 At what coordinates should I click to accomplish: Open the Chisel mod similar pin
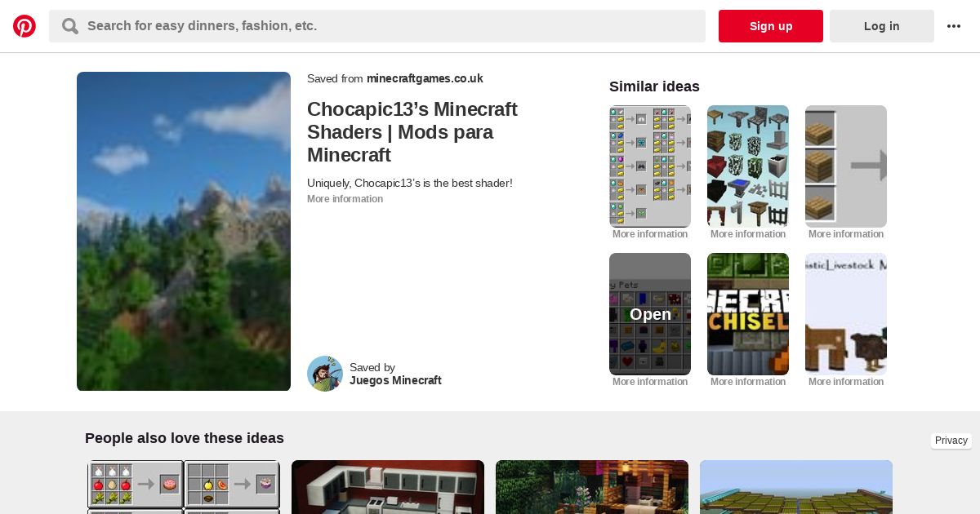(x=748, y=314)
